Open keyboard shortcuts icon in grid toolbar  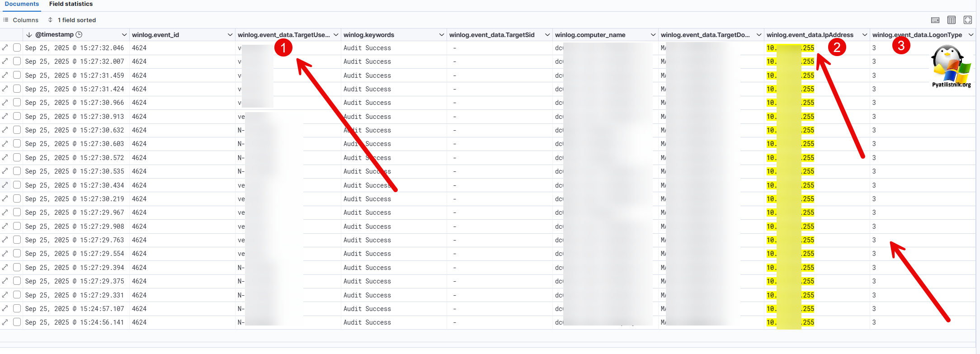(x=935, y=20)
